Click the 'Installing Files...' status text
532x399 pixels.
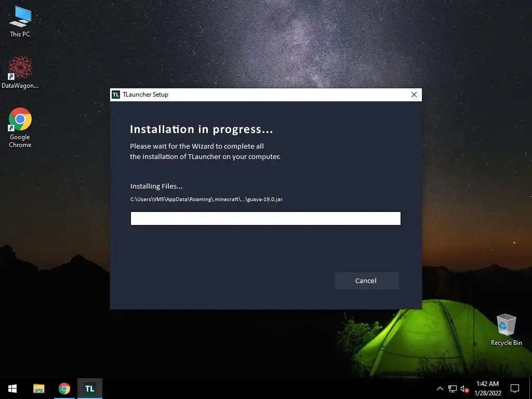tap(156, 187)
